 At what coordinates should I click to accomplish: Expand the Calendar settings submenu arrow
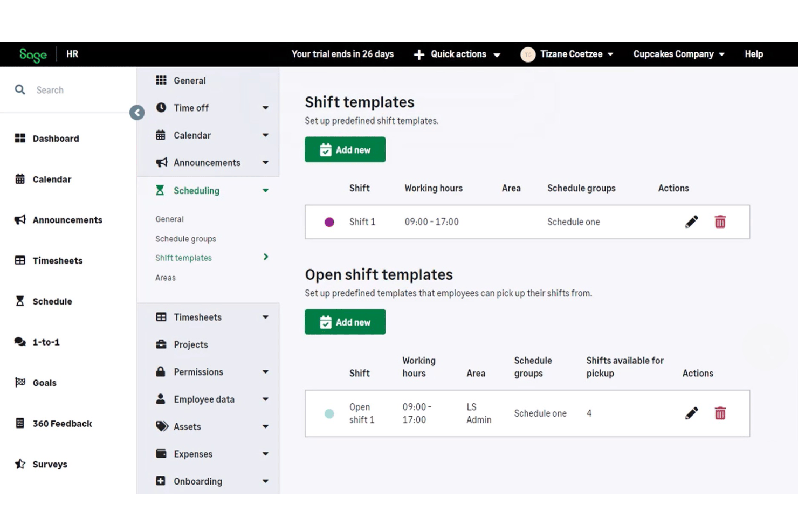pyautogui.click(x=265, y=135)
